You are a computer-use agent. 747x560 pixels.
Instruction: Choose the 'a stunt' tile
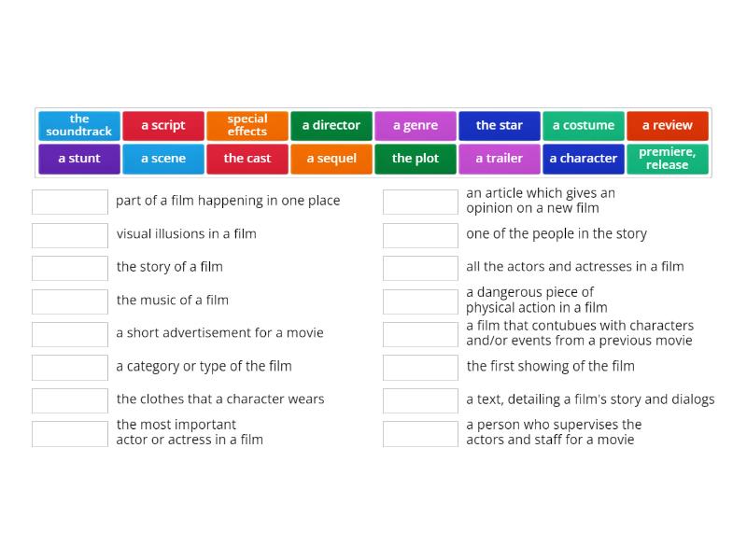coord(78,159)
